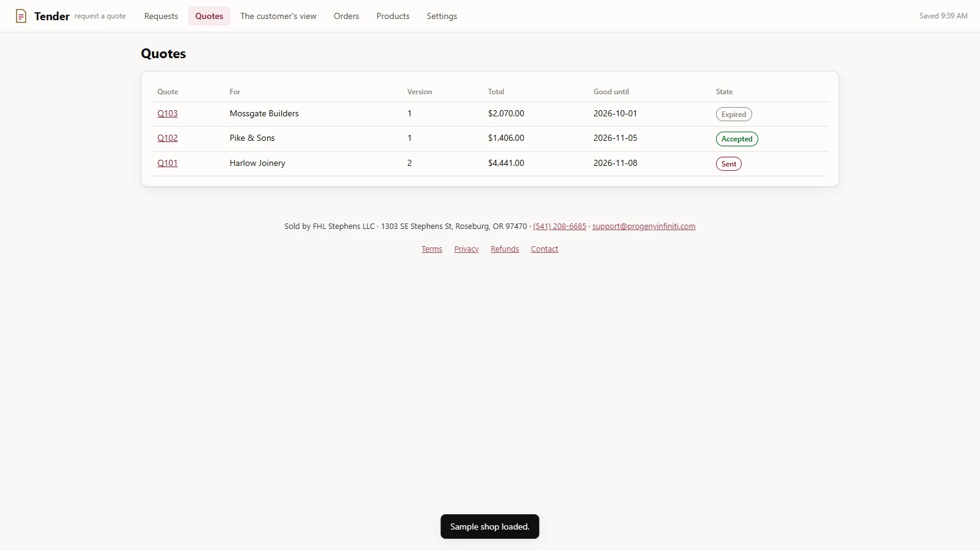980x551 pixels.
Task: Call the (541) 208-6685 phone link
Action: click(559, 226)
